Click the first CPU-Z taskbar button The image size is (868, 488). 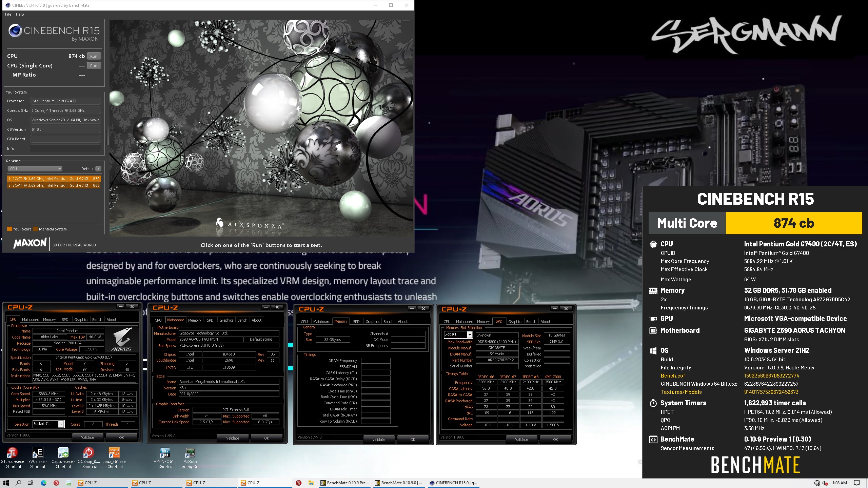pyautogui.click(x=102, y=483)
